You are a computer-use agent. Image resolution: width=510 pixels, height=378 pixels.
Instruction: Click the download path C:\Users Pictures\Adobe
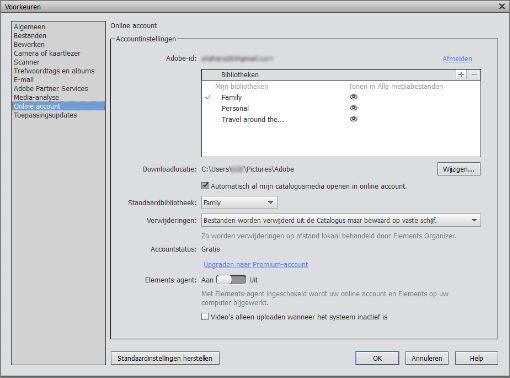coord(248,169)
